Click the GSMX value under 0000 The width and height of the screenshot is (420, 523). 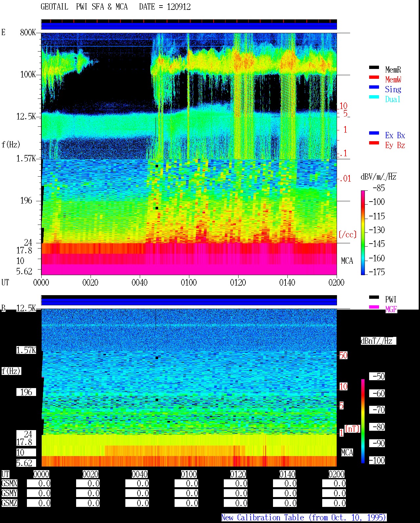39,484
